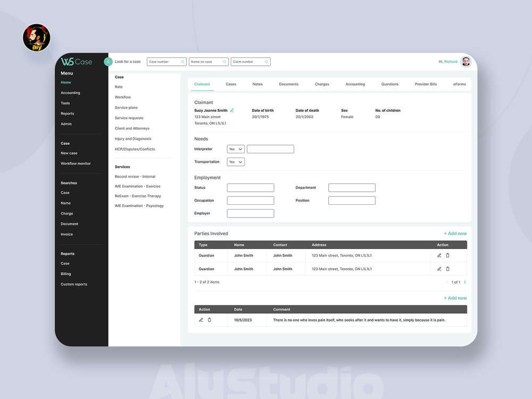The image size is (532, 399).
Task: Open the Questions tab
Action: [x=390, y=84]
